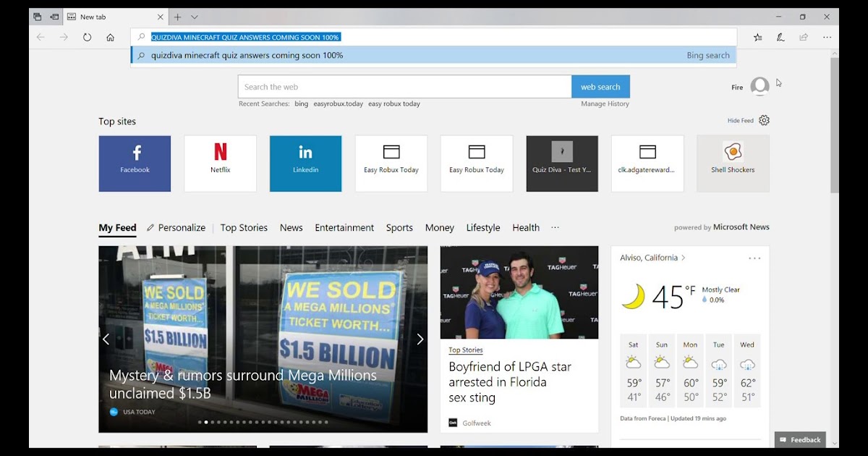This screenshot has height=456, width=868.
Task: Click the browser Forward arrow
Action: (x=64, y=37)
